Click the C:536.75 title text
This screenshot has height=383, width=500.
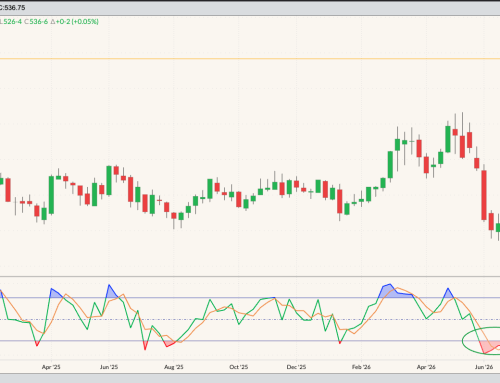tap(13, 7)
